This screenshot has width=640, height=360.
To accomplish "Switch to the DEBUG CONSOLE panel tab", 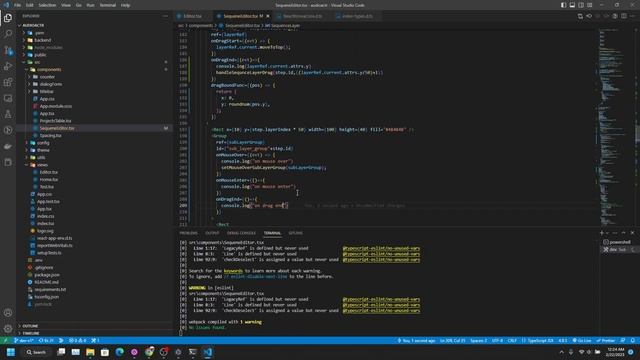I will [241, 233].
